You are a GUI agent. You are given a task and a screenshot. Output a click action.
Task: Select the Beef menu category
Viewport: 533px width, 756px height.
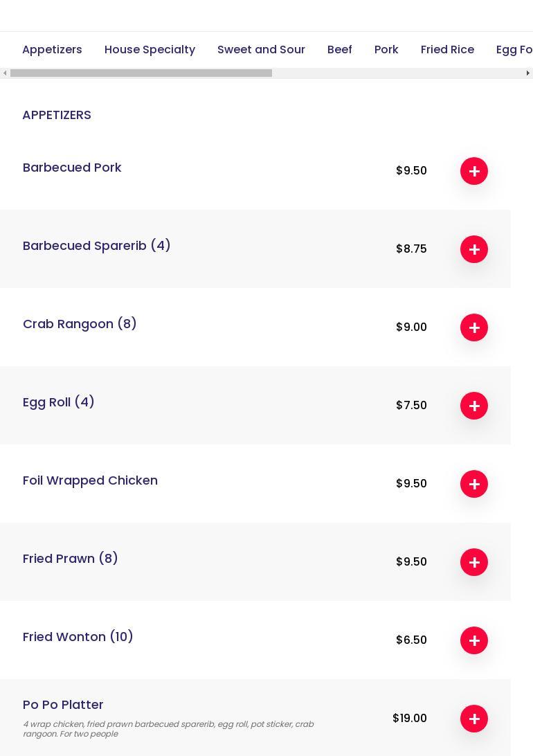(339, 49)
